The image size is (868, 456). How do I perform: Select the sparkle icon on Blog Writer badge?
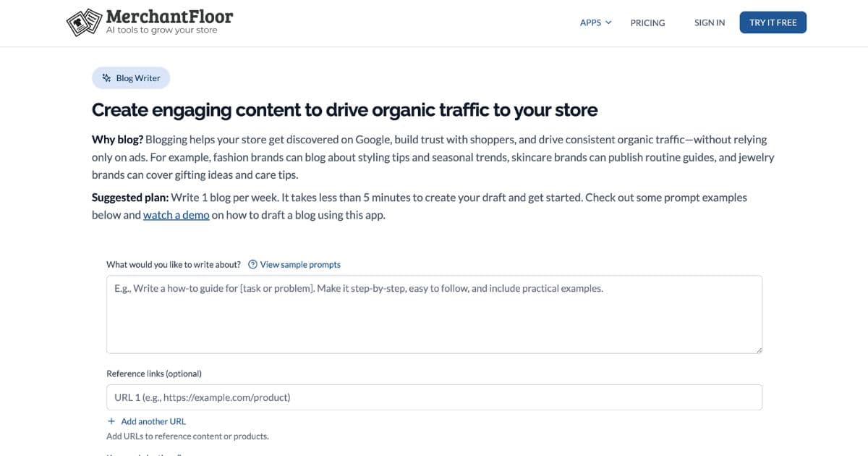pyautogui.click(x=106, y=77)
